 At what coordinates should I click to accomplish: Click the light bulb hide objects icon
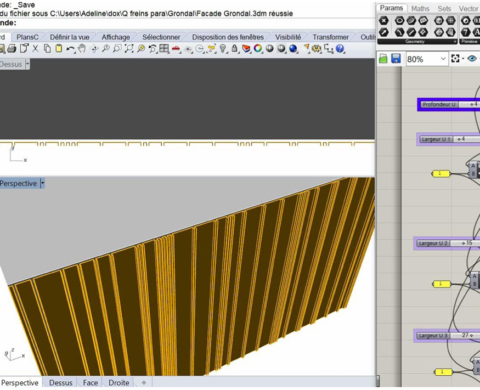tap(223, 49)
